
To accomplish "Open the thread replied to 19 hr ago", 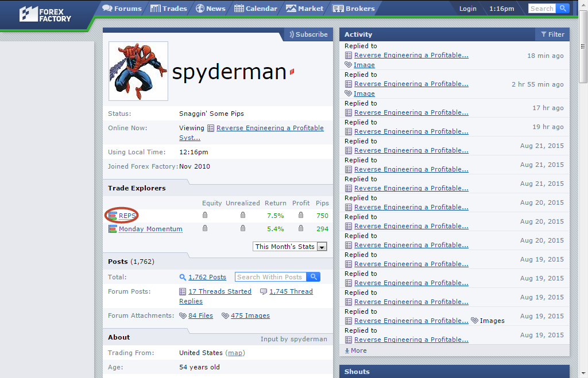I will [x=411, y=132].
